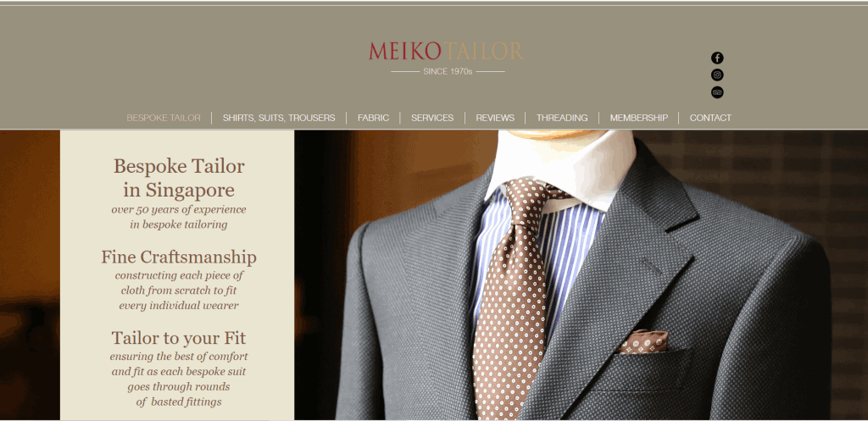Image resolution: width=868 pixels, height=421 pixels.
Task: Open the Threading menu item
Action: 562,118
